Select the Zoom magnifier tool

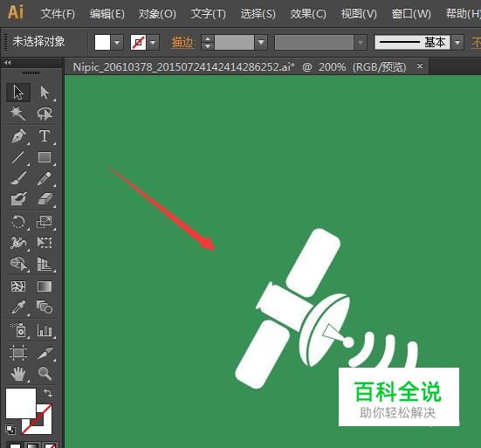coord(45,374)
